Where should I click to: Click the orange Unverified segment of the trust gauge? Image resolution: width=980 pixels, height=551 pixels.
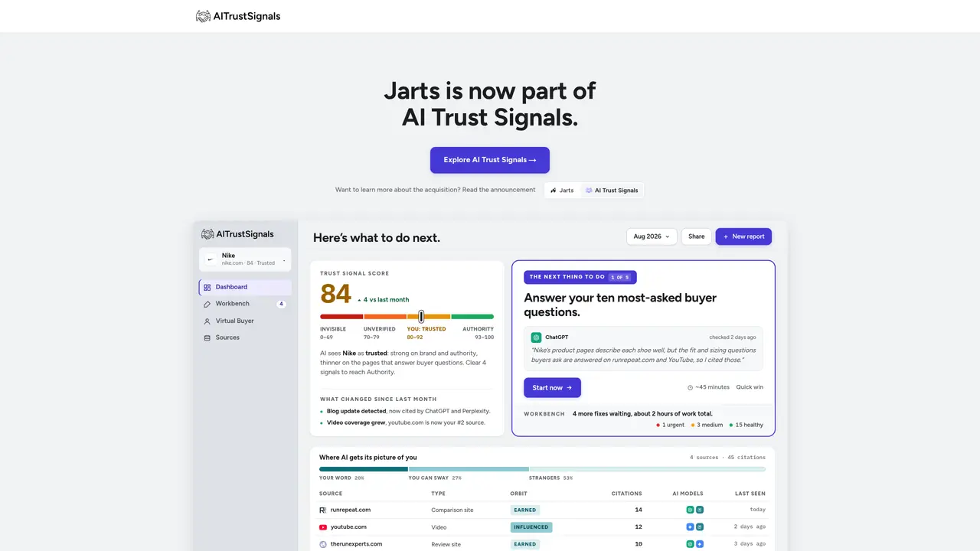(385, 316)
